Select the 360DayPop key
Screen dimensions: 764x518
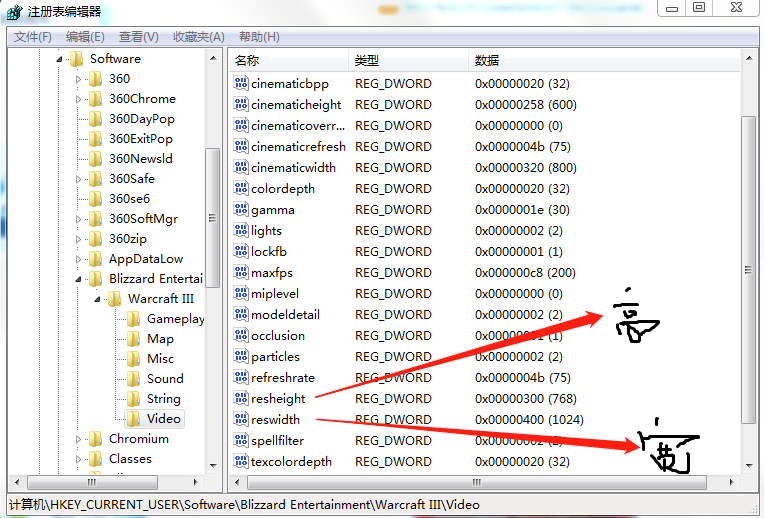(x=141, y=119)
